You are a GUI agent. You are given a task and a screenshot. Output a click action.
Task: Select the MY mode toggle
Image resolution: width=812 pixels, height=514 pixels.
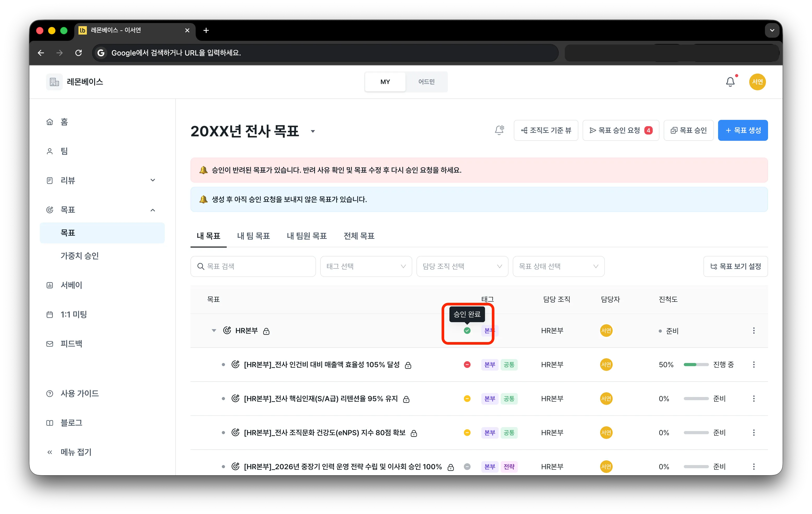385,82
